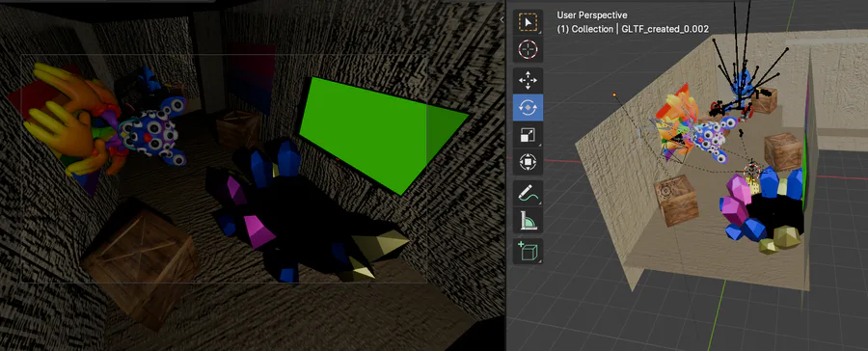Activate the 3D Cursor tool
Viewport: 868px width, 351px height.
(528, 49)
